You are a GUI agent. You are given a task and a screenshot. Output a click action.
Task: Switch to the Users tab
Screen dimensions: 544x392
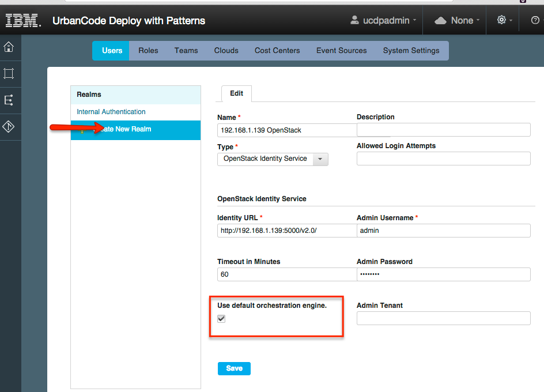[x=112, y=51]
